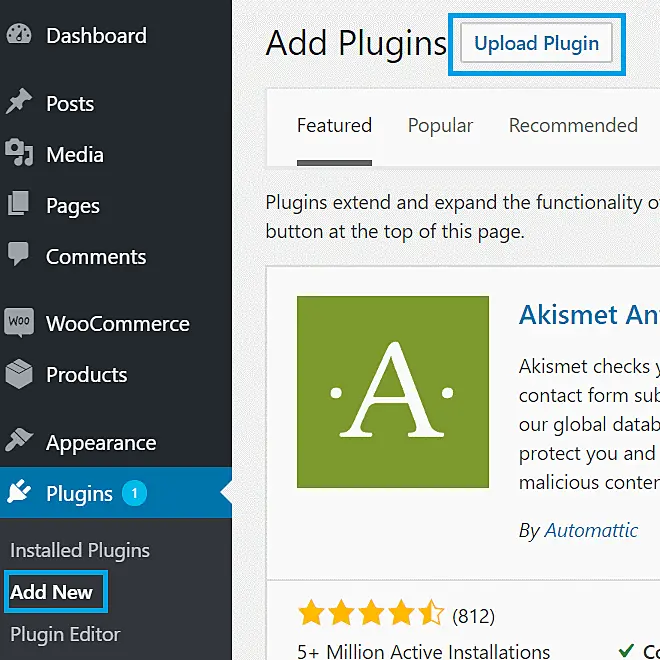This screenshot has height=660, width=660.
Task: Click the Akismet green logo thumbnail
Action: (393, 392)
